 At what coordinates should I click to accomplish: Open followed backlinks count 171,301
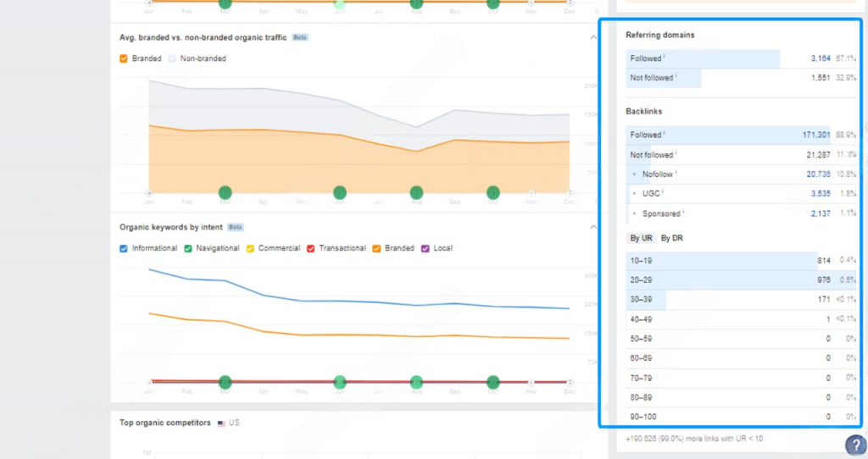(816, 135)
